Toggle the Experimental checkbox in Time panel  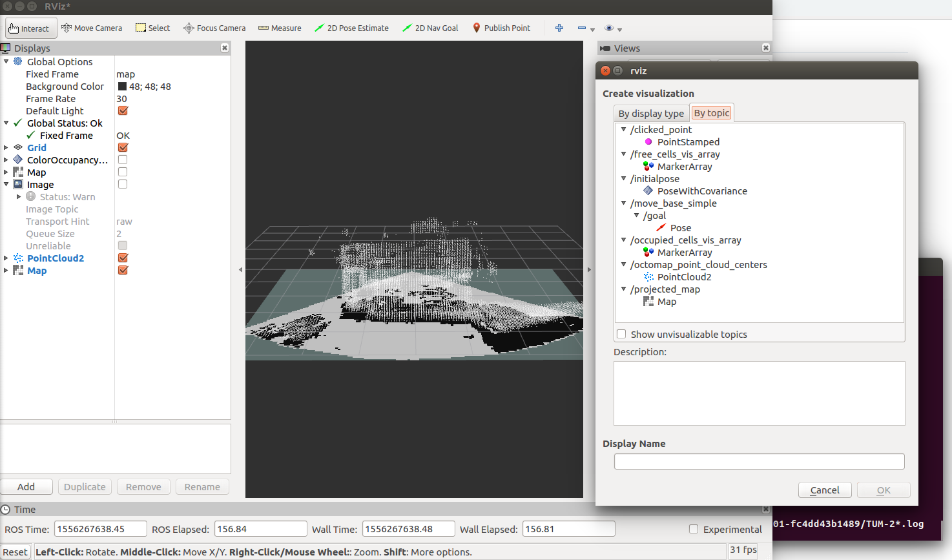(x=693, y=529)
